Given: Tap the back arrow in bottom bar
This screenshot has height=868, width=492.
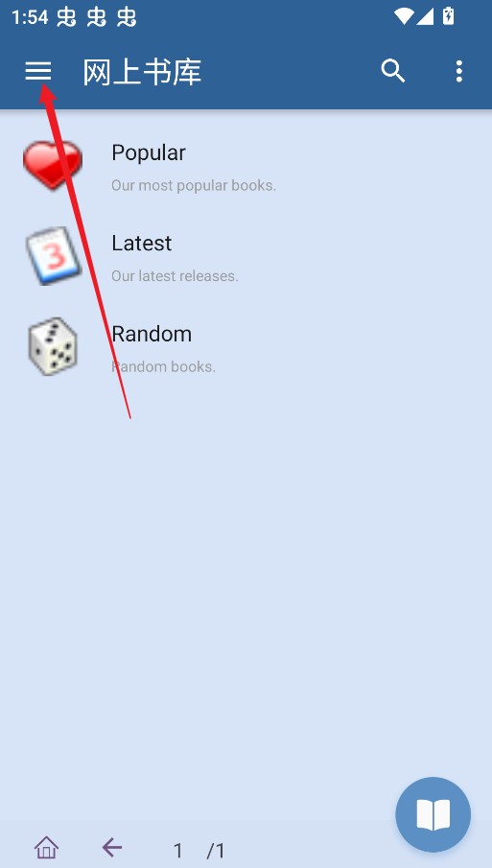Looking at the screenshot, I should (x=112, y=847).
